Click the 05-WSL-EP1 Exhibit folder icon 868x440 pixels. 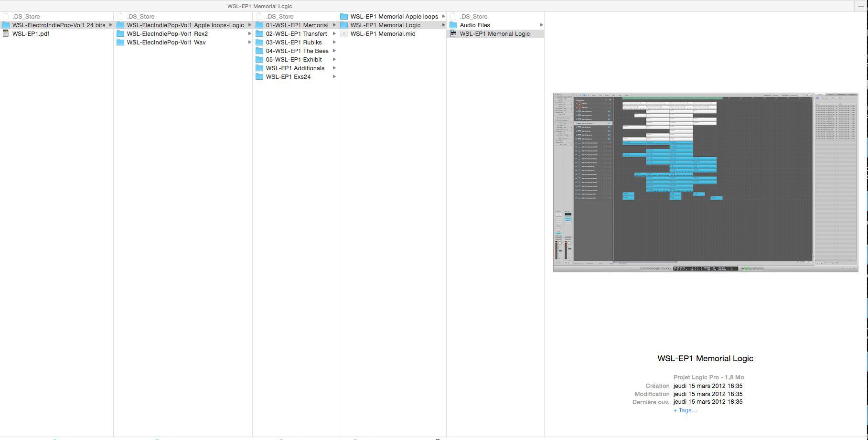click(x=259, y=59)
